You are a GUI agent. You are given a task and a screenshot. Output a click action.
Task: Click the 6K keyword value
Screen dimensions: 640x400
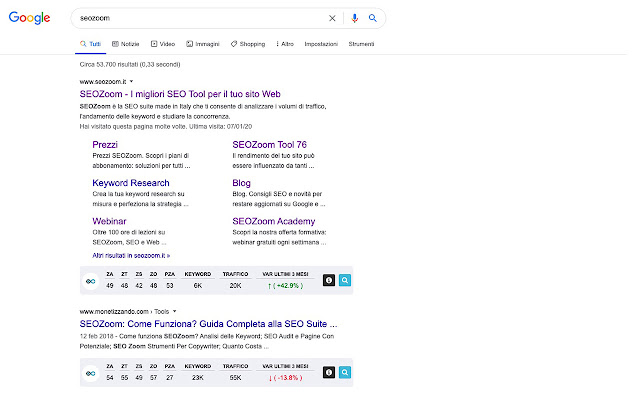(198, 286)
